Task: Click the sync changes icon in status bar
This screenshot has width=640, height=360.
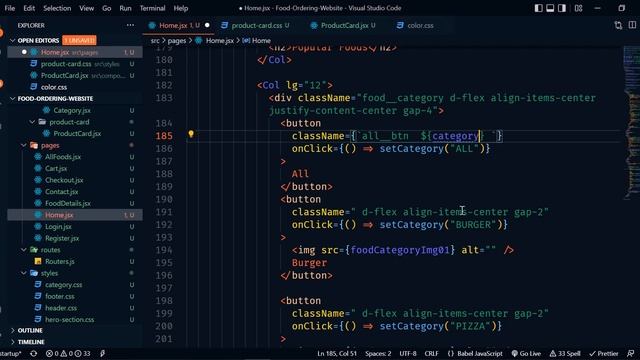Action: click(x=33, y=353)
